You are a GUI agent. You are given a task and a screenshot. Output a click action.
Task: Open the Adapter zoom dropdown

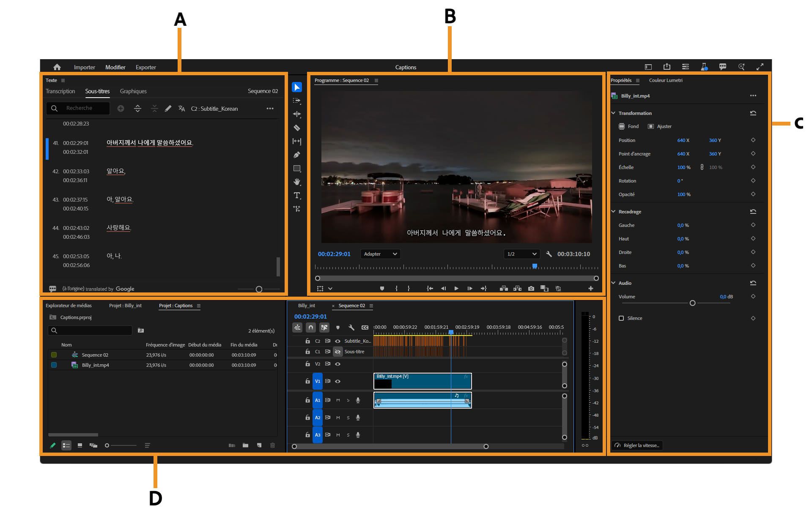pyautogui.click(x=380, y=254)
